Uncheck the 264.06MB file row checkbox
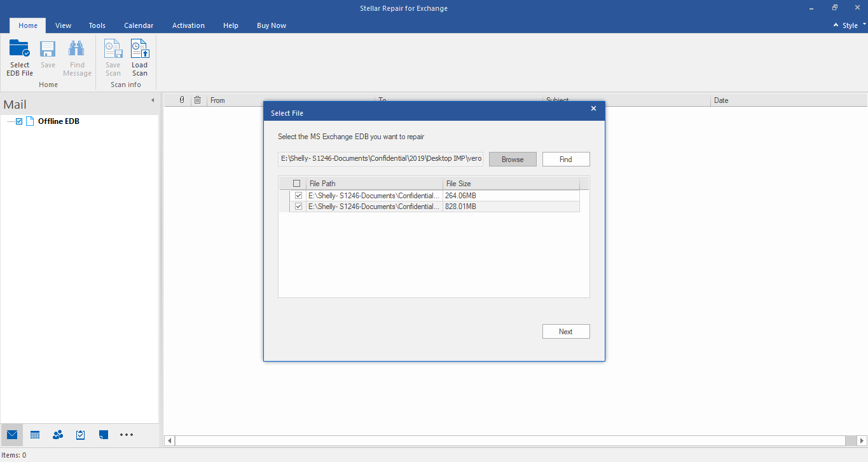868x462 pixels. tap(299, 196)
